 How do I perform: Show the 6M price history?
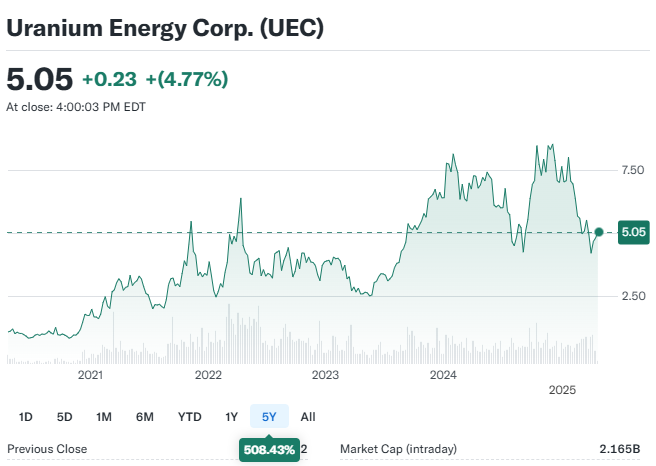pos(144,416)
